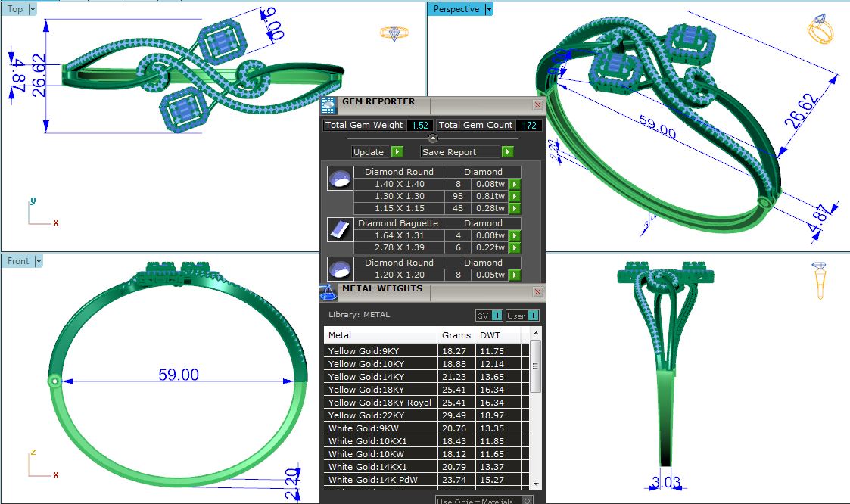This screenshot has height=504, width=850.
Task: Click the Metal Weights scale icon
Action: [328, 292]
